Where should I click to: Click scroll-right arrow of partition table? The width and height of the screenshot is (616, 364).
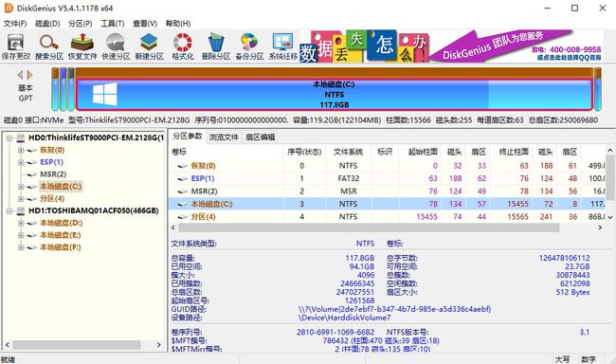point(600,227)
